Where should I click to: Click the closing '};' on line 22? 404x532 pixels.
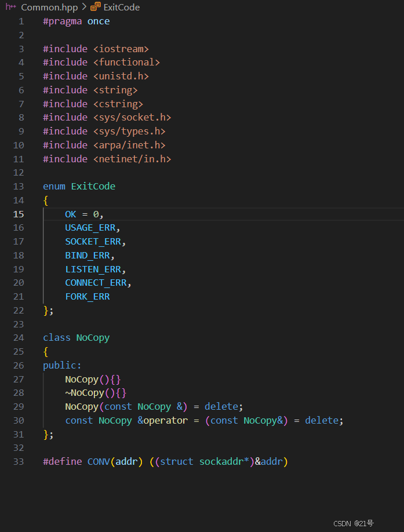[x=48, y=311]
